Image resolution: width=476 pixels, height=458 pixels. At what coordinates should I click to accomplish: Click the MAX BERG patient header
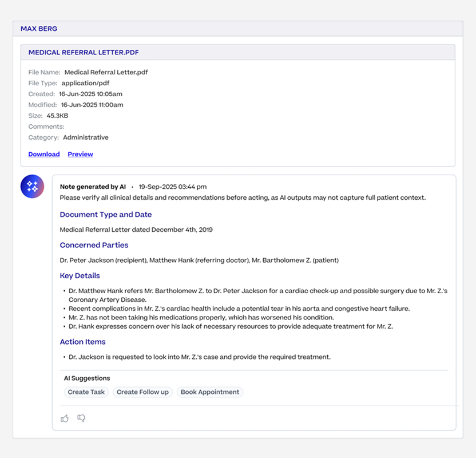point(39,29)
